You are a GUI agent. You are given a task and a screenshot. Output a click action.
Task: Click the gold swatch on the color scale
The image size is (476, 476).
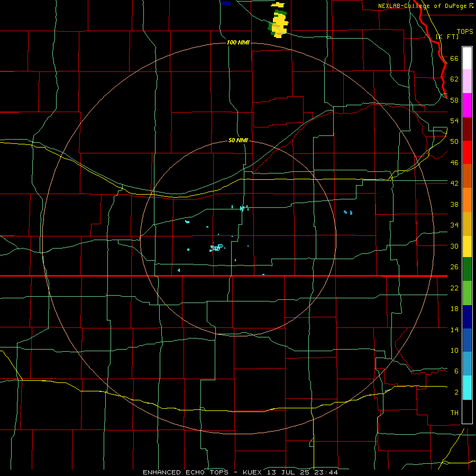467,224
